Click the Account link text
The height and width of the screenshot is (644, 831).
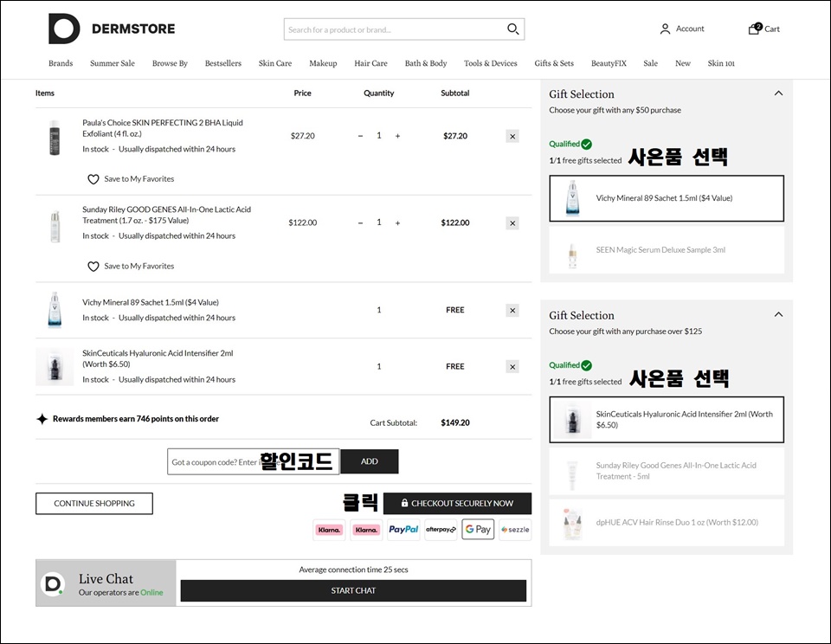(x=690, y=29)
